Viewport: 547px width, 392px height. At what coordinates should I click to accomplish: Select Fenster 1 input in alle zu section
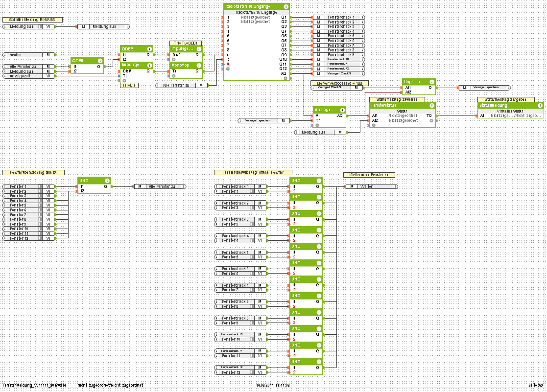point(28,186)
